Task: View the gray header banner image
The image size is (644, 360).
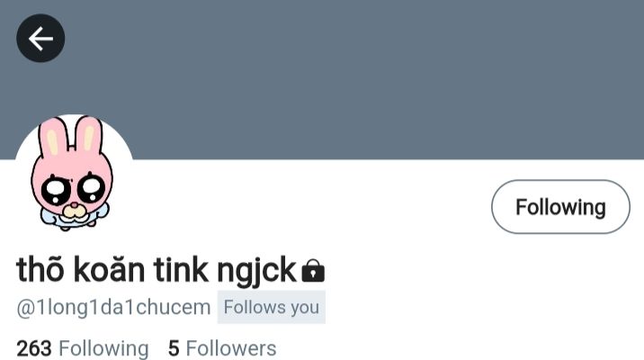Action: 322,79
